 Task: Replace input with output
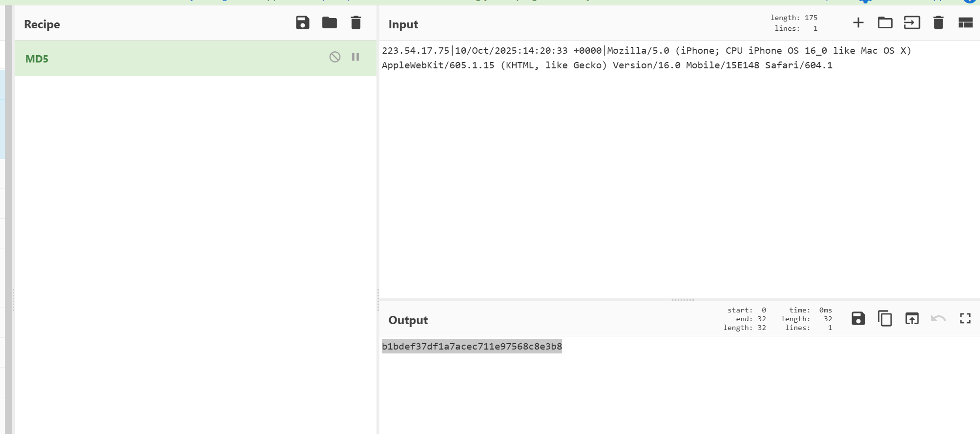point(912,319)
